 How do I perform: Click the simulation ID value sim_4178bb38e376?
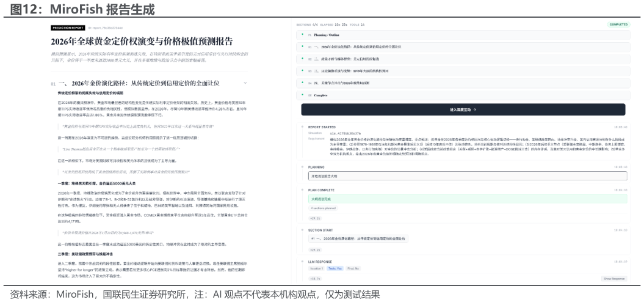[346, 133]
